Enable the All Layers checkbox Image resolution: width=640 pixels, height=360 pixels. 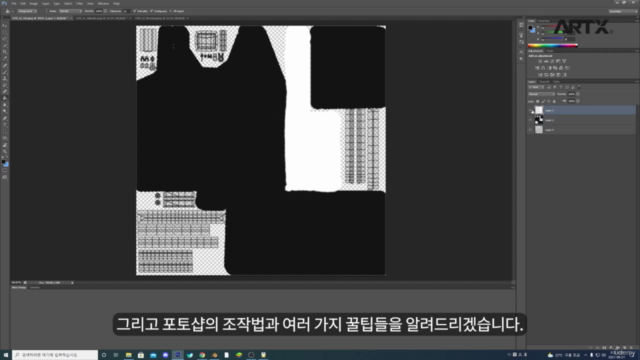coord(171,11)
